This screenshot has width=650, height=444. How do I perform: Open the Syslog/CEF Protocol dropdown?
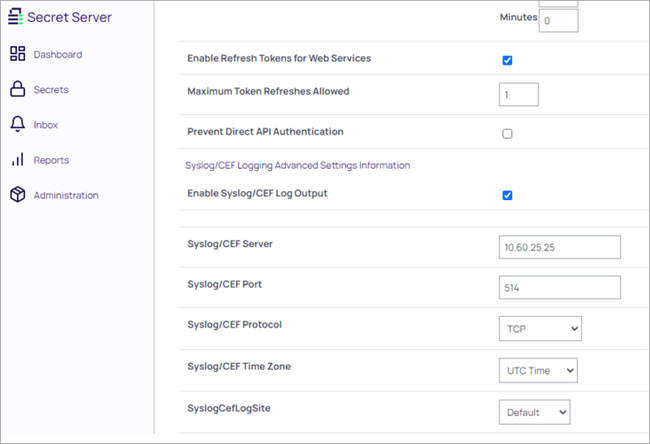click(x=539, y=327)
